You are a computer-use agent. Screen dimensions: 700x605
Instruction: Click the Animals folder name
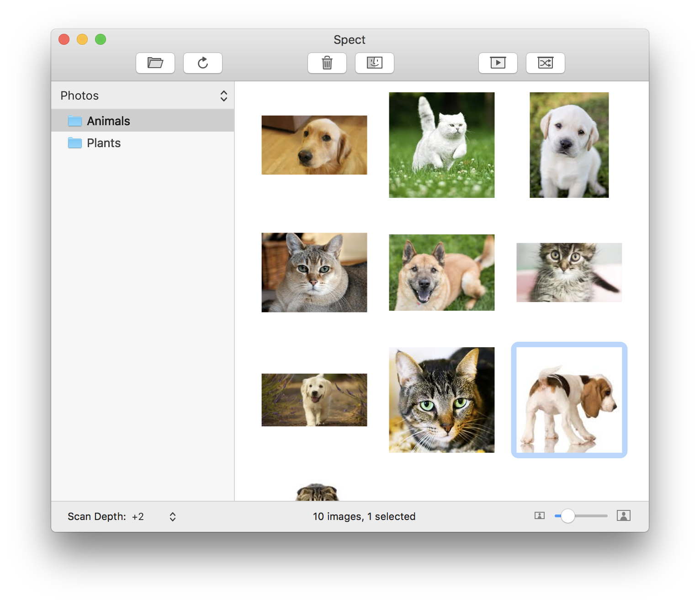click(x=109, y=121)
